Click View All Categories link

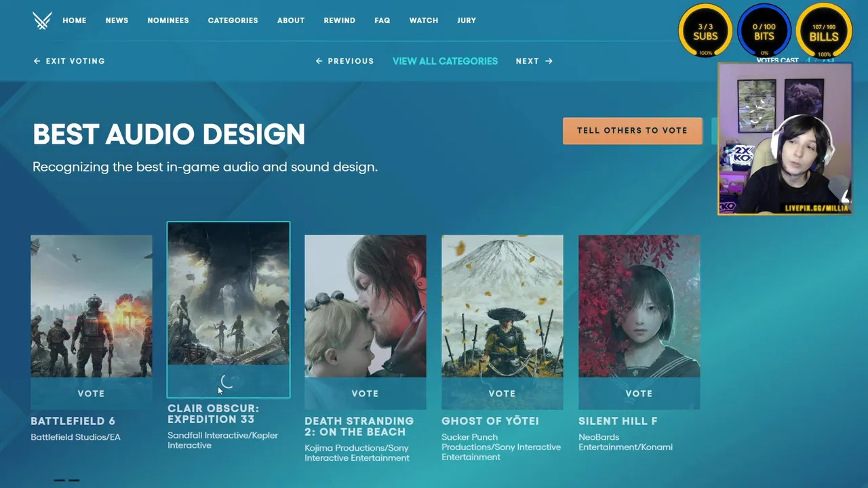coord(445,61)
